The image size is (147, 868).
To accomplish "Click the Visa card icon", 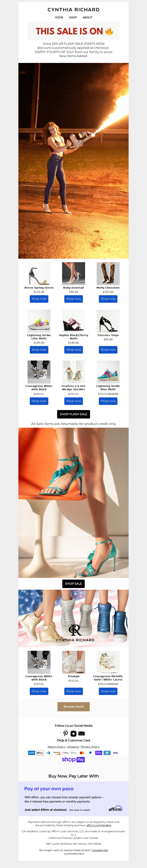I will 115,753.
